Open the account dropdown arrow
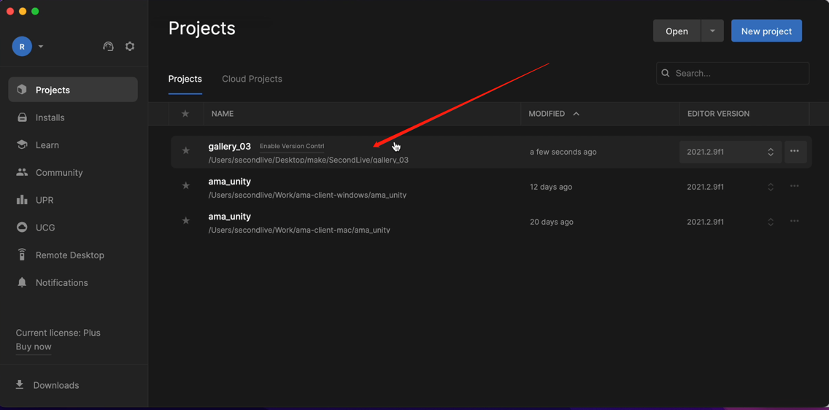Viewport: 830px width, 410px height. point(41,46)
